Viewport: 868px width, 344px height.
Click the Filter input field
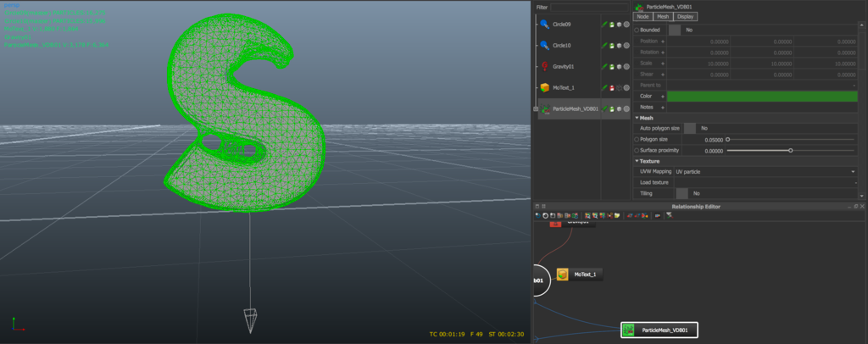[x=589, y=7]
